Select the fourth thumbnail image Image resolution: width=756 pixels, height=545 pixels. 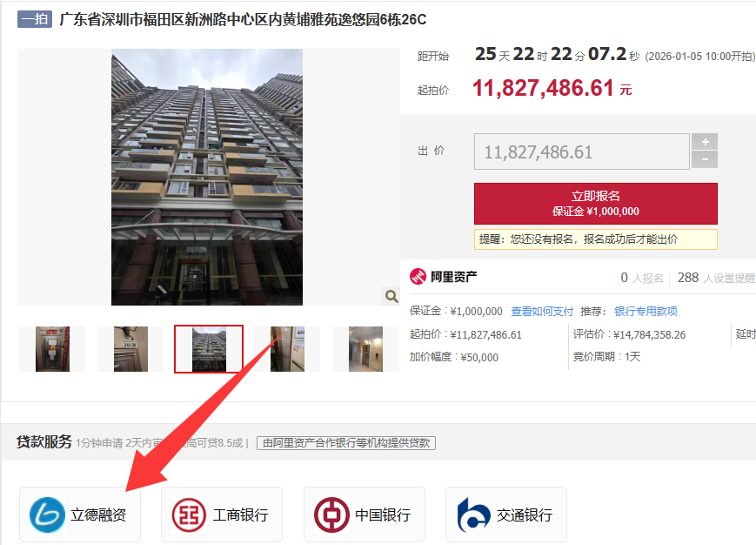coord(287,349)
